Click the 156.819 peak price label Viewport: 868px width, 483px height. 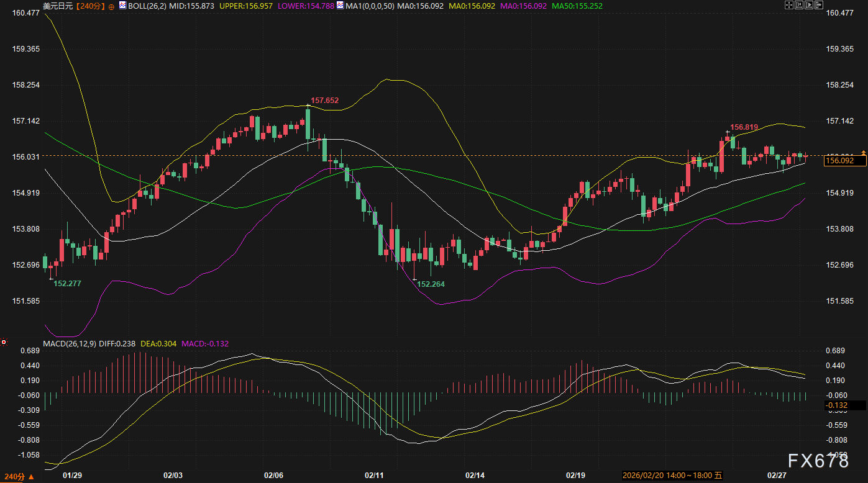(x=744, y=127)
